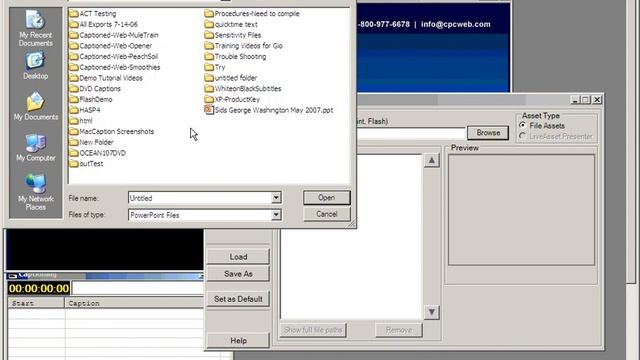Click the Remove button

pyautogui.click(x=399, y=330)
